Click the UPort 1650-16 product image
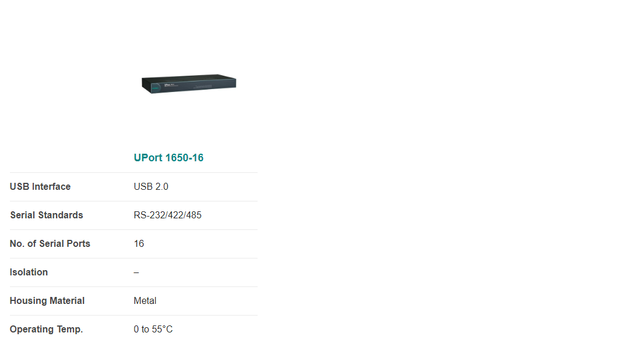Screen dimensions: 644x347 (x=189, y=84)
